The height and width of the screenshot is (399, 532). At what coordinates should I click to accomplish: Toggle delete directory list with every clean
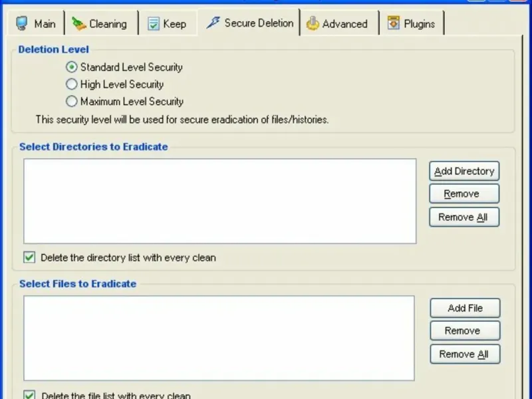pyautogui.click(x=29, y=257)
